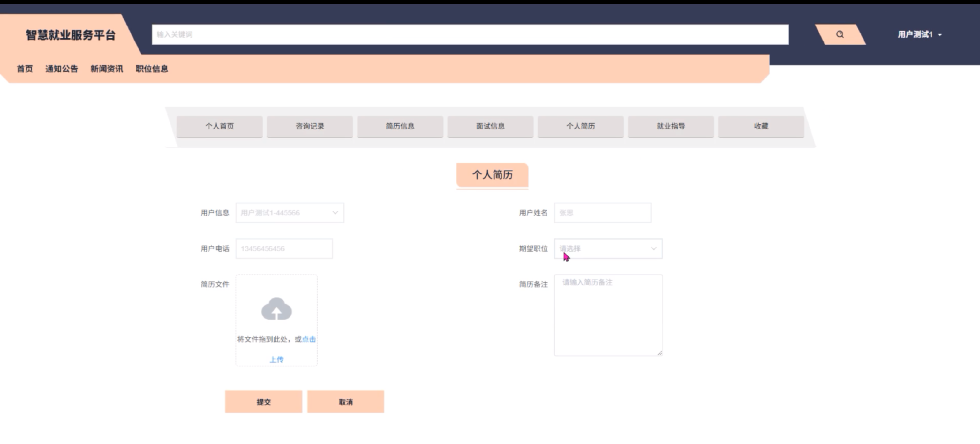Open 职位信息 navigation item
This screenshot has width=980, height=444.
[152, 69]
